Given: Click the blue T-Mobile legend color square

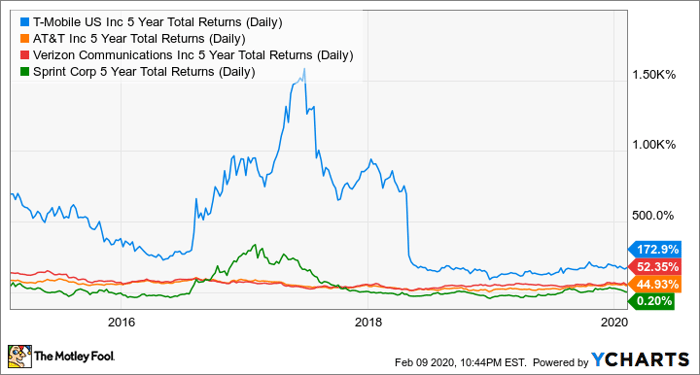Looking at the screenshot, I should tap(25, 23).
